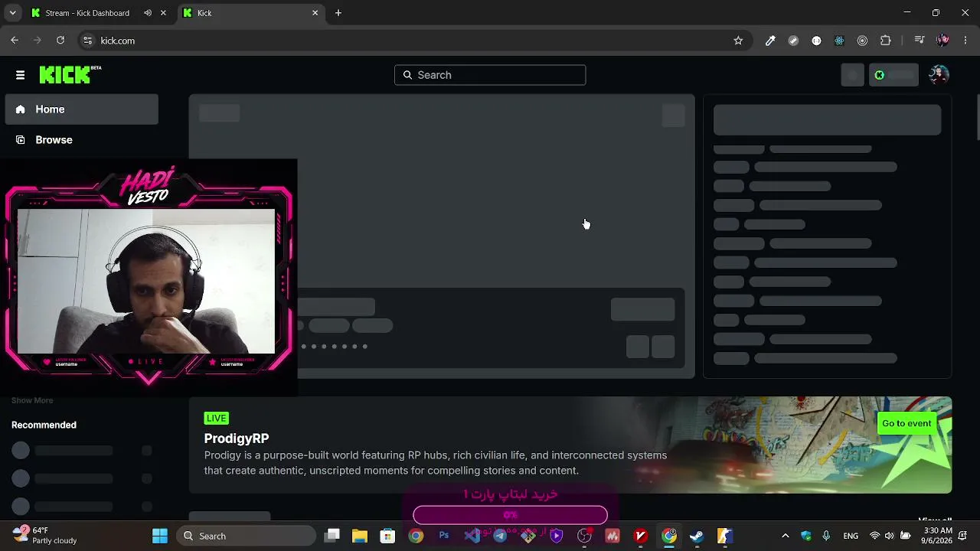
Task: Open Chrome media controls icon
Action: [x=920, y=41]
